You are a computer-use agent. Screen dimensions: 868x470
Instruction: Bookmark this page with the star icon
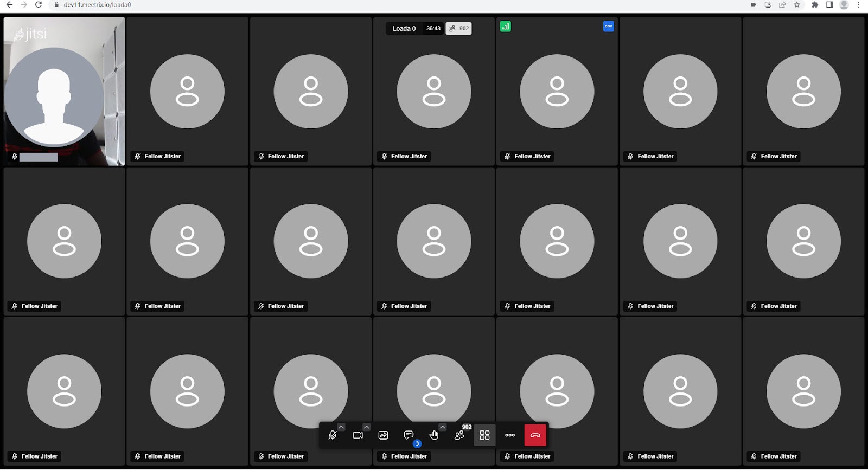click(797, 5)
